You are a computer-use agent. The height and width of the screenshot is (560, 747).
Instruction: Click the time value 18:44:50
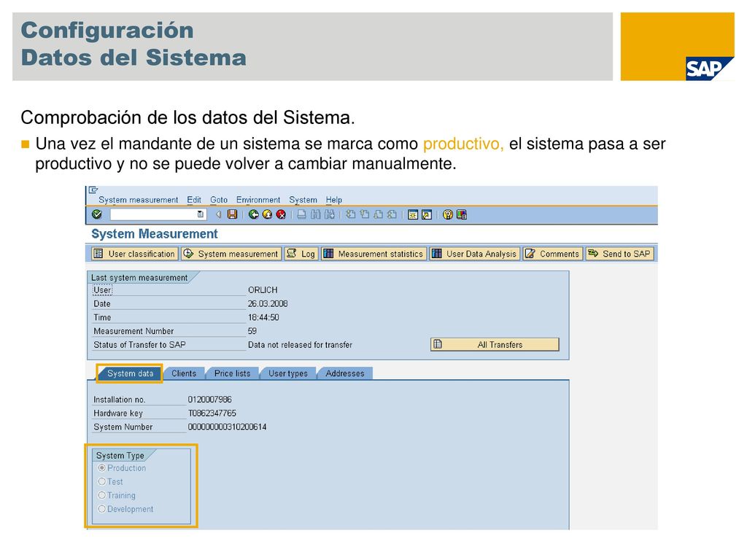263,317
